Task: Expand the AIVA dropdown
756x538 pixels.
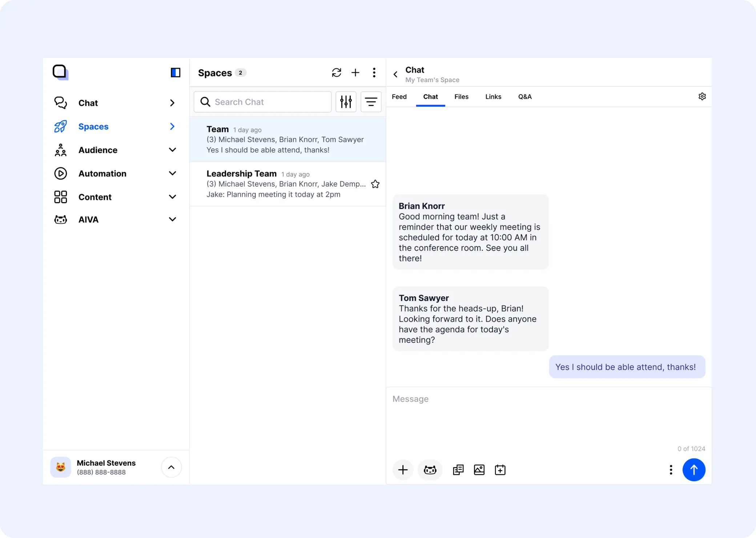Action: coord(173,219)
